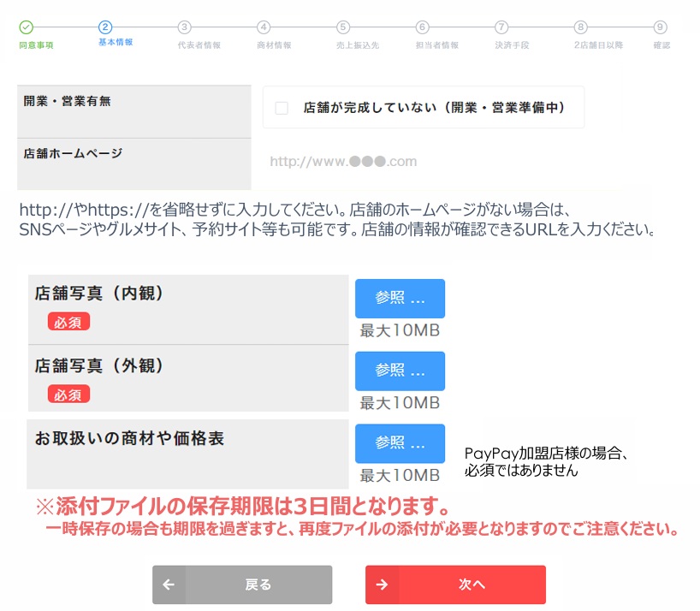Viewport: 700px width, 611px height.
Task: Check 店舗が完成していない checkbox
Action: click(x=282, y=108)
